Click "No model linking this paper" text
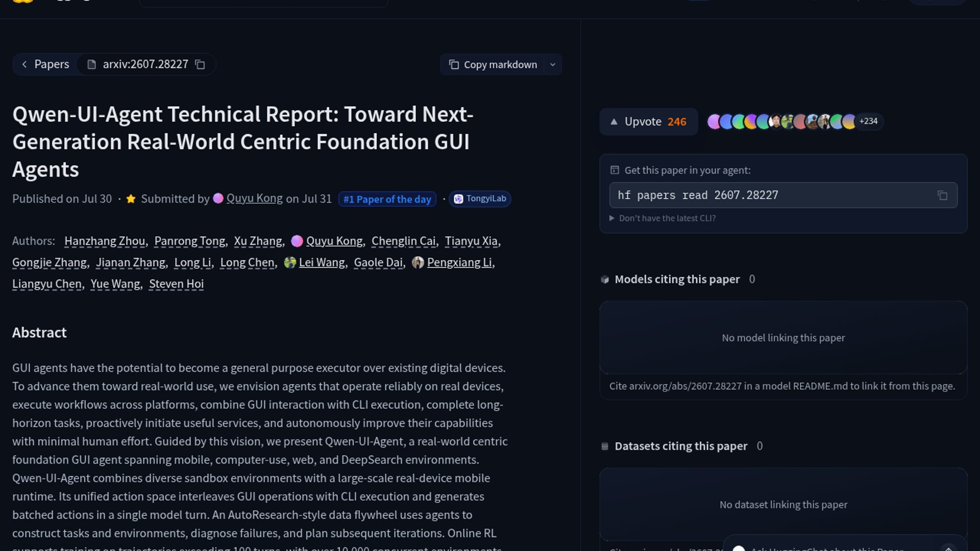This screenshot has height=551, width=980. [x=783, y=338]
